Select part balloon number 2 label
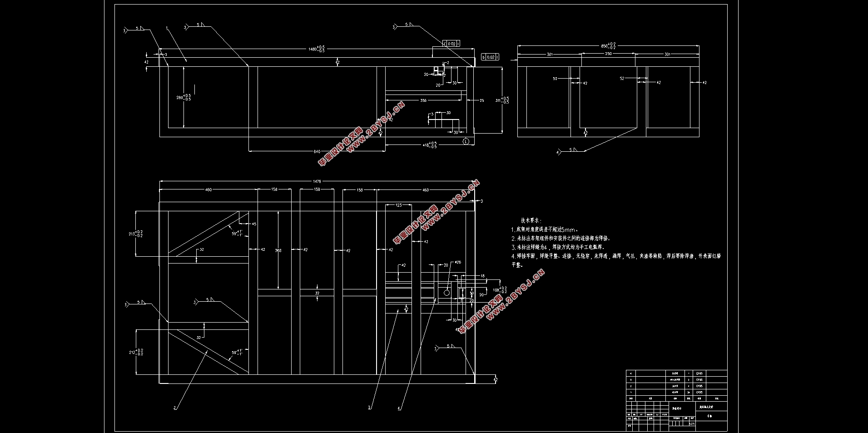Viewport: 868px width, 433px height. 175,408
